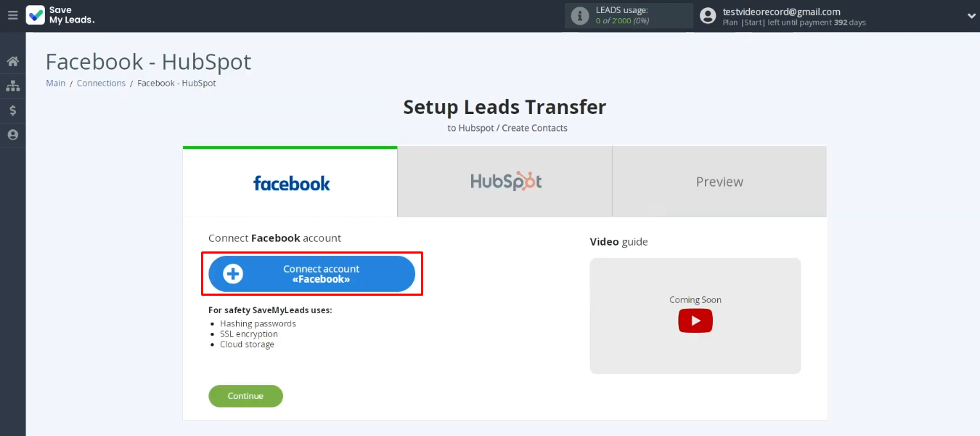
Task: Play the video guide YouTube button
Action: tap(695, 320)
